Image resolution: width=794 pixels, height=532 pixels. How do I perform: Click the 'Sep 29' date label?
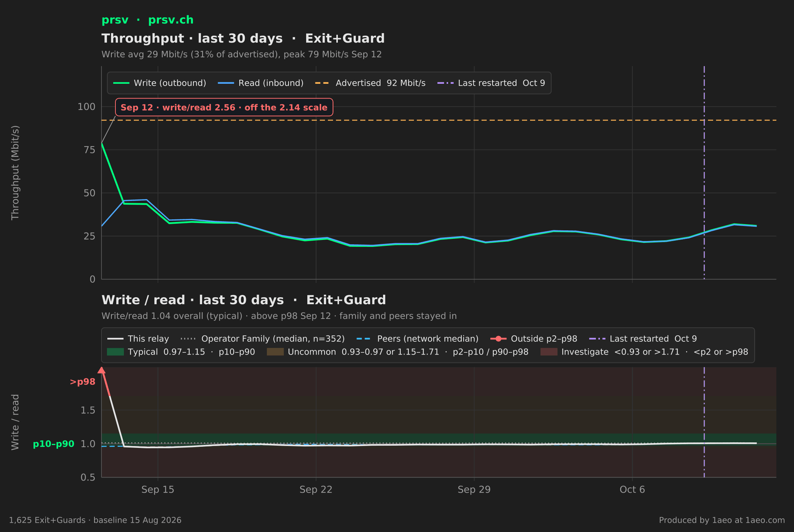tap(474, 490)
